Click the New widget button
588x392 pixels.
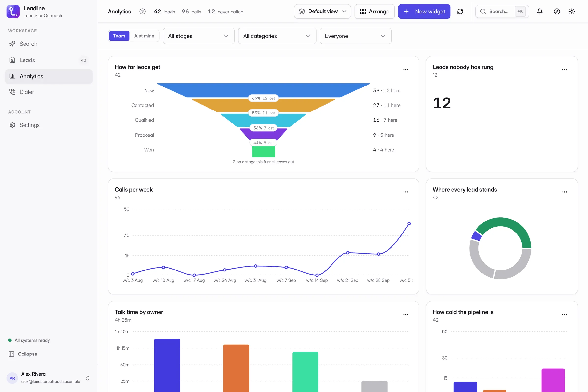pyautogui.click(x=424, y=12)
